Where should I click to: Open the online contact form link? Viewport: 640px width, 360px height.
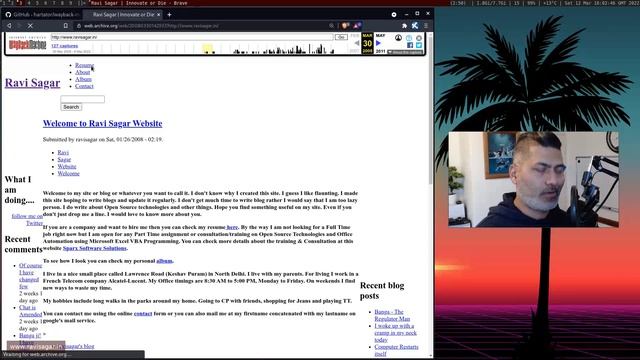tap(143, 314)
